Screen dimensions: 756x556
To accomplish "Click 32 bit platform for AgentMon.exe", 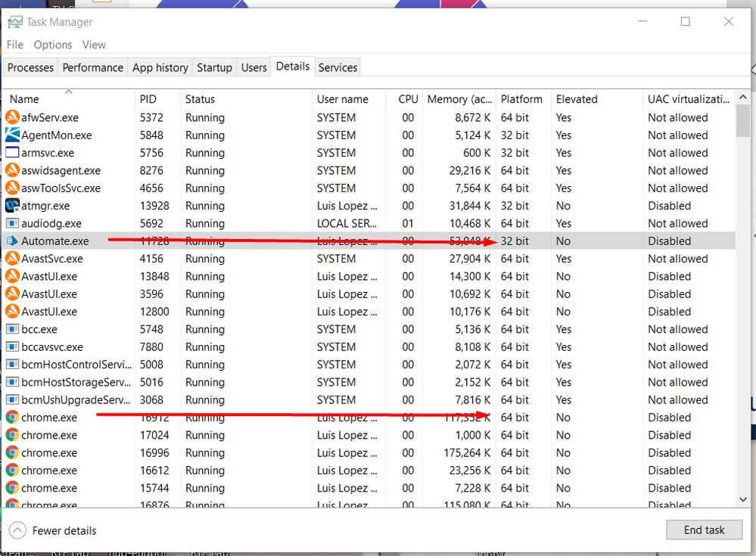I will [x=515, y=135].
